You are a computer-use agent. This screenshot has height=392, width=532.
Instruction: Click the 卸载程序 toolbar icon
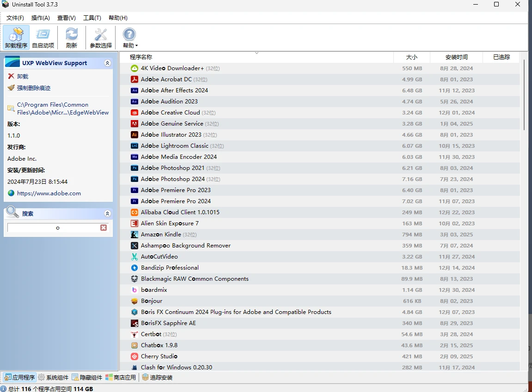[x=16, y=35]
